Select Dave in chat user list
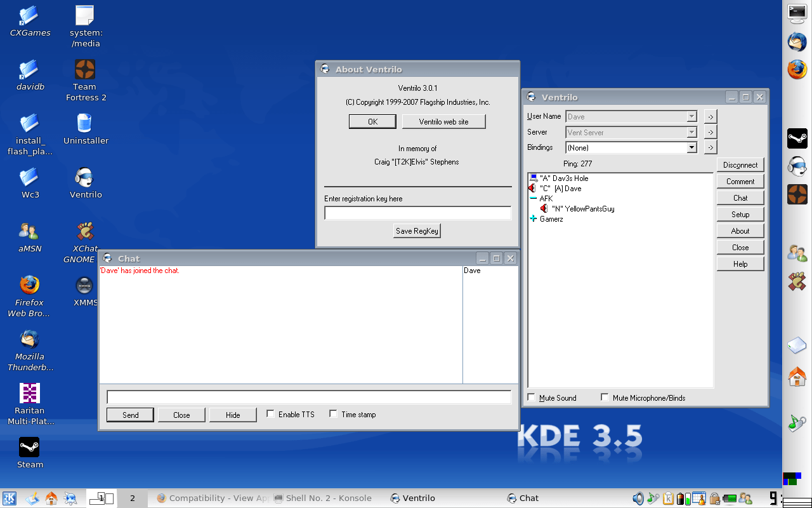The width and height of the screenshot is (812, 508). pos(472,271)
